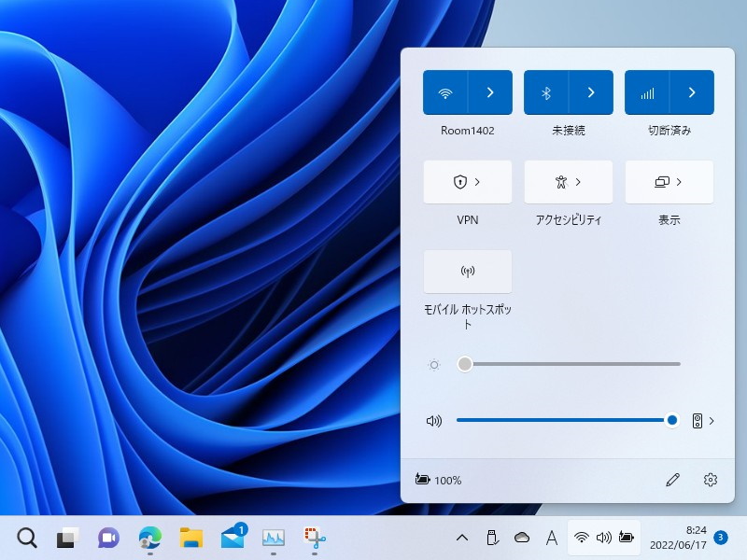747x560 pixels.
Task: Open the VPN quick setting
Action: (467, 182)
